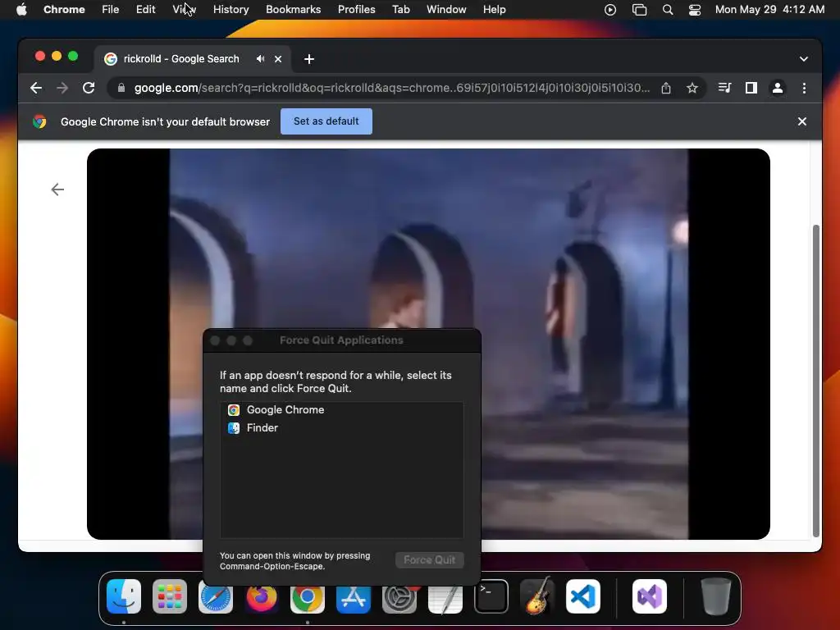Open the media controls icon in toolbar
Image resolution: width=840 pixels, height=630 pixels.
point(724,88)
